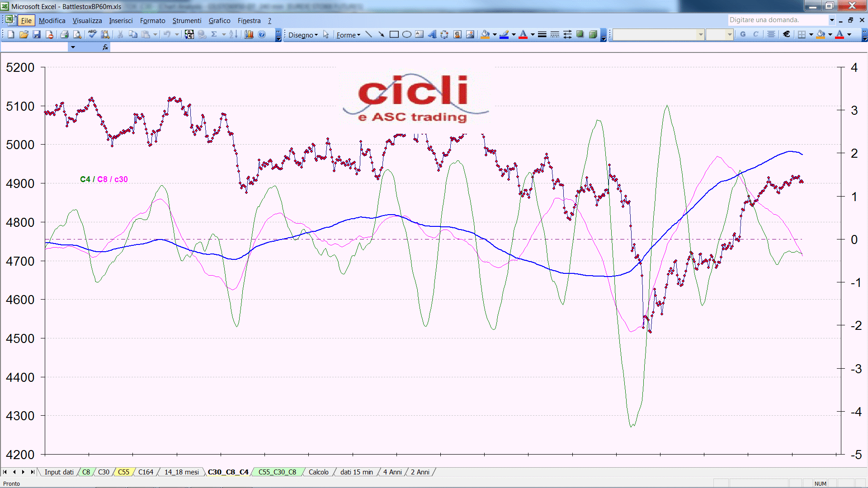
Task: Insert Clip Art from Drawing toolbar
Action: 458,35
